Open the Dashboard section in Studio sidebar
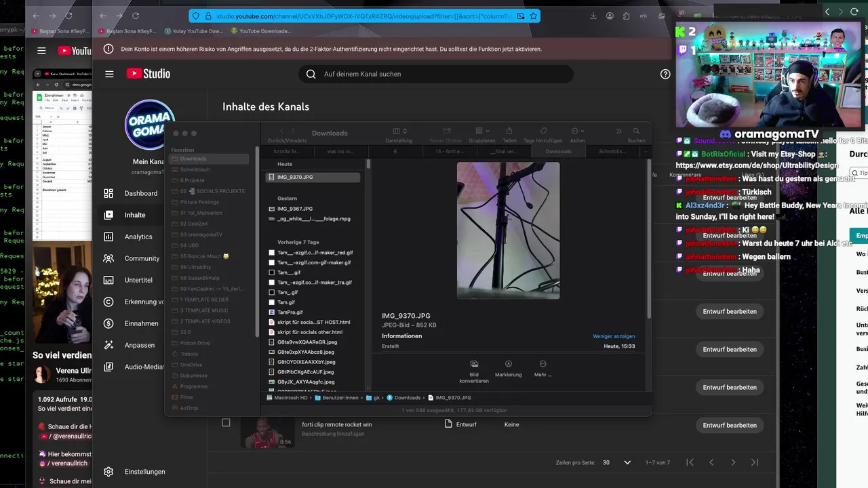This screenshot has height=488, width=868. [132, 193]
